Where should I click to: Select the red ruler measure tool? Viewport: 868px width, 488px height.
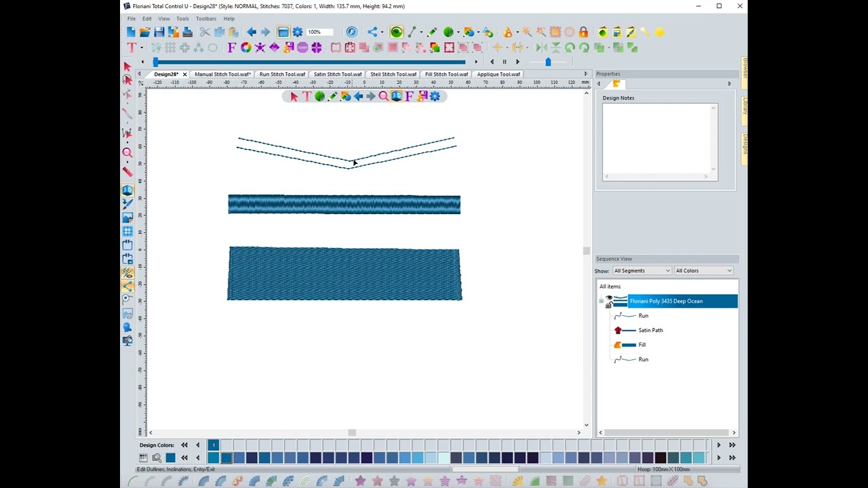[x=127, y=171]
